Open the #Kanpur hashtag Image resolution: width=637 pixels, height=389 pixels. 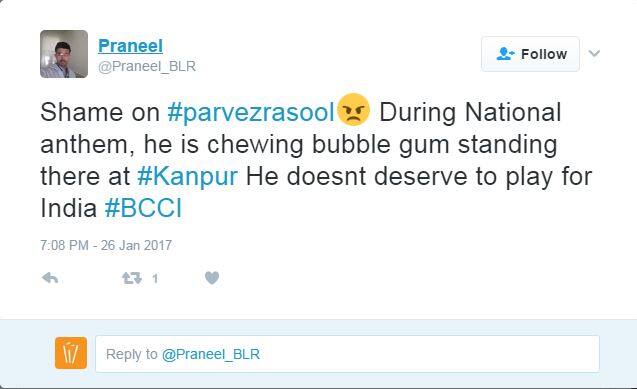pyautogui.click(x=187, y=177)
